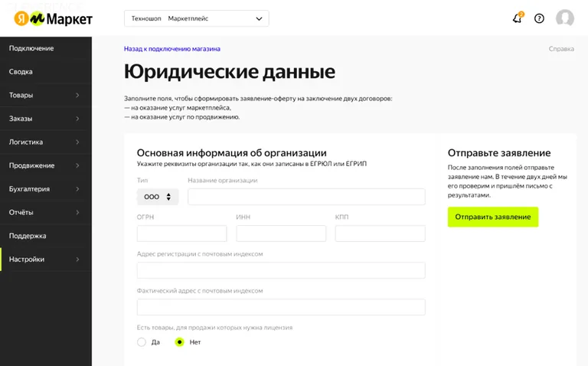Focus the ОГРН input field
The image size is (588, 366).
pos(182,234)
